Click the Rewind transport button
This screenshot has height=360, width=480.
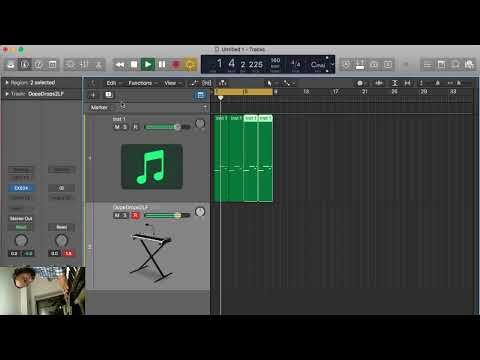(x=120, y=64)
